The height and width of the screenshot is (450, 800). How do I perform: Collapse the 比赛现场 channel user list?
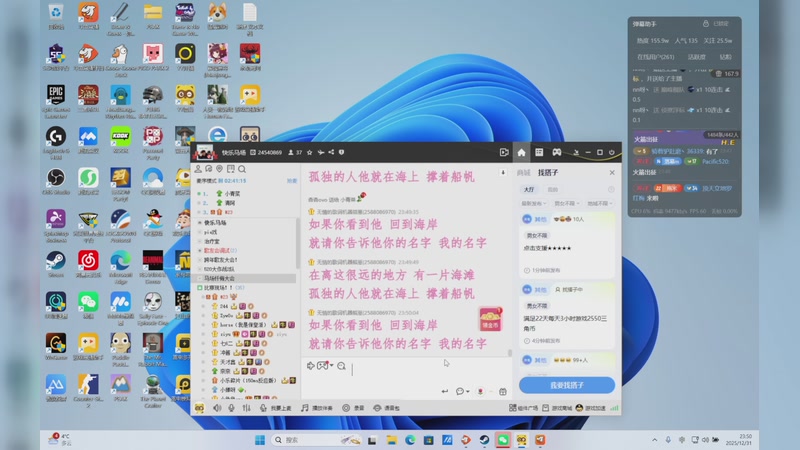(x=200, y=288)
